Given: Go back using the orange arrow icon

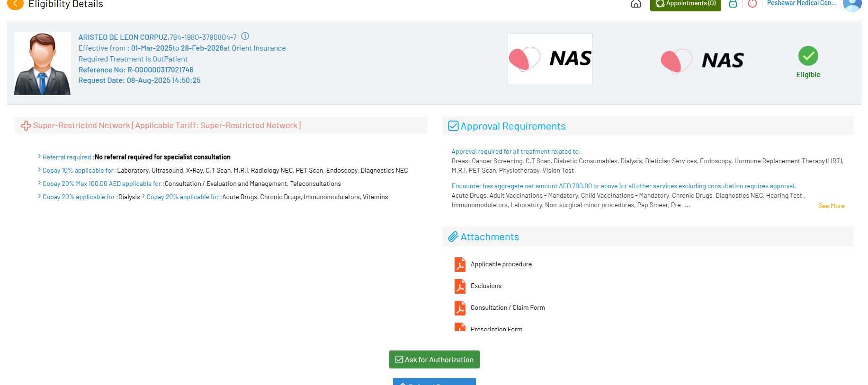Looking at the screenshot, I should [x=15, y=4].
